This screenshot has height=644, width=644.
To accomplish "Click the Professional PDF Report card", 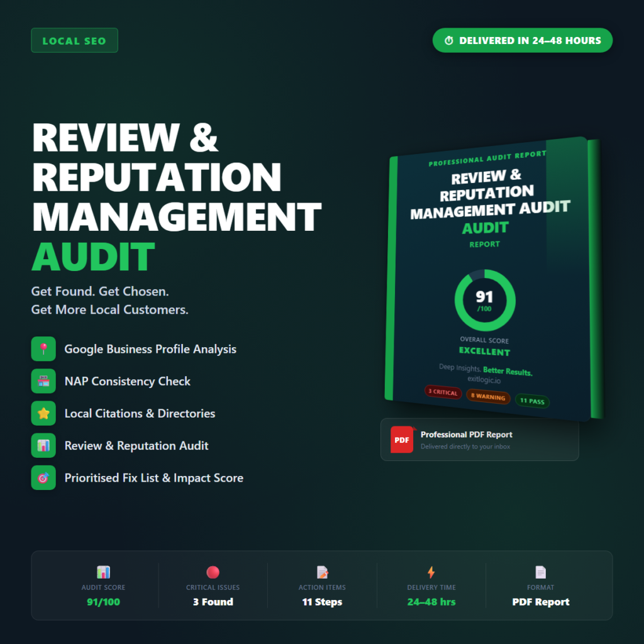I will click(x=479, y=440).
